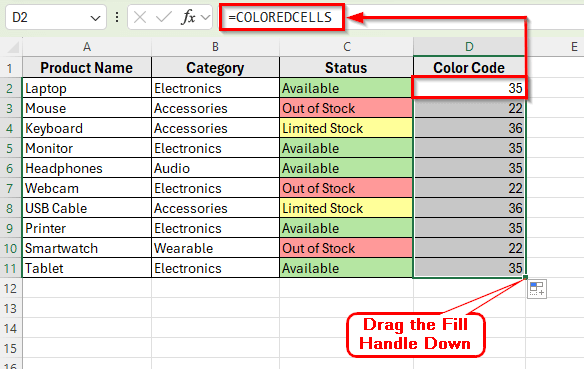Image resolution: width=584 pixels, height=369 pixels.
Task: Click the Color Code header cell
Action: [x=469, y=68]
